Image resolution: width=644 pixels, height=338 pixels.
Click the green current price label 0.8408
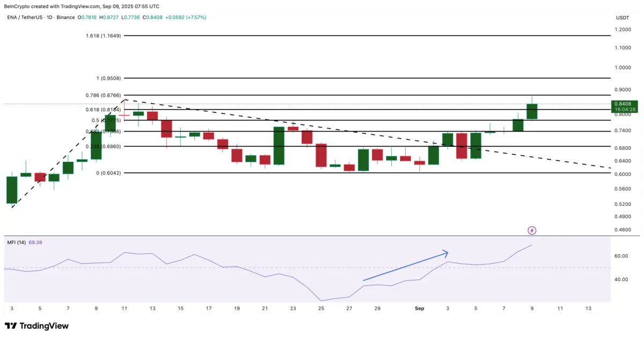pyautogui.click(x=625, y=104)
